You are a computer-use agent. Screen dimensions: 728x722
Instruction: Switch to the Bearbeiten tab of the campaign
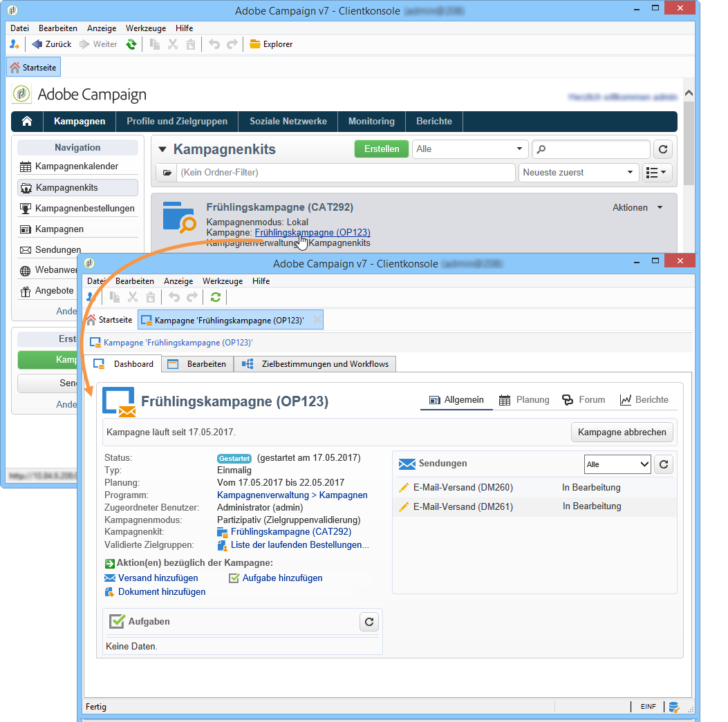pyautogui.click(x=198, y=364)
